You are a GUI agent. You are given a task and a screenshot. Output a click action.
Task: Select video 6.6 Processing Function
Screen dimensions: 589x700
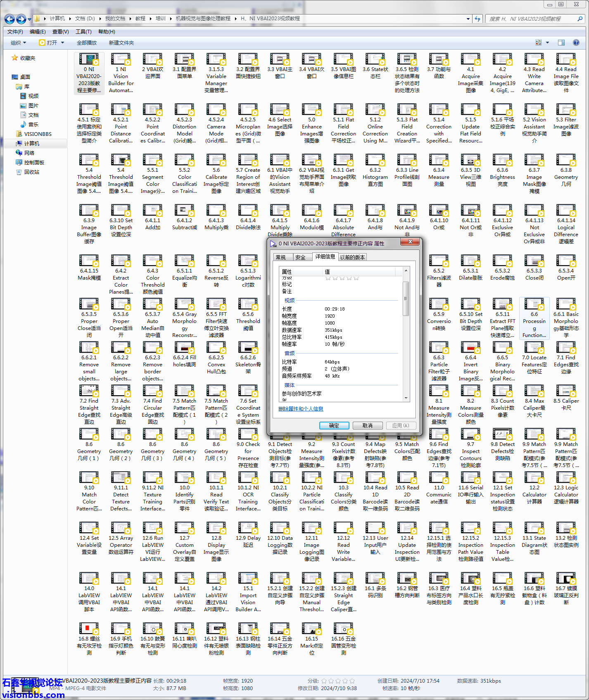534,318
